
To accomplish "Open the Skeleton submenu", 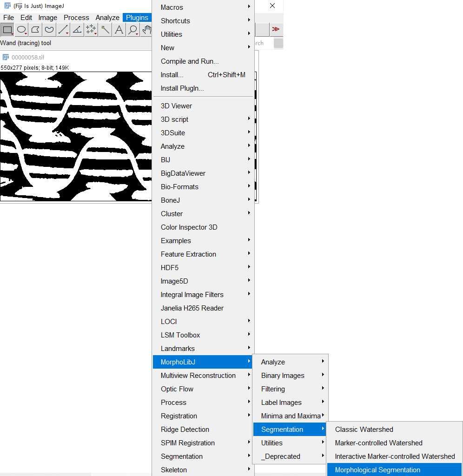I will (203, 469).
